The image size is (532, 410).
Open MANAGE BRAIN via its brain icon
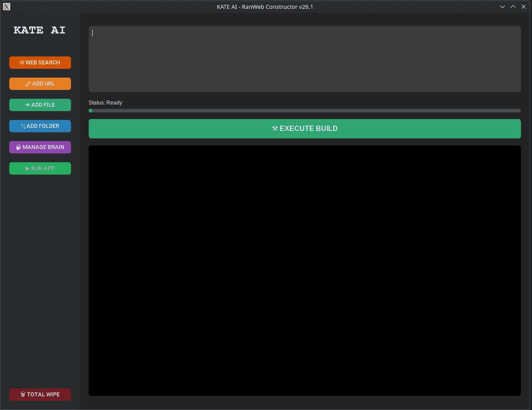pos(19,147)
